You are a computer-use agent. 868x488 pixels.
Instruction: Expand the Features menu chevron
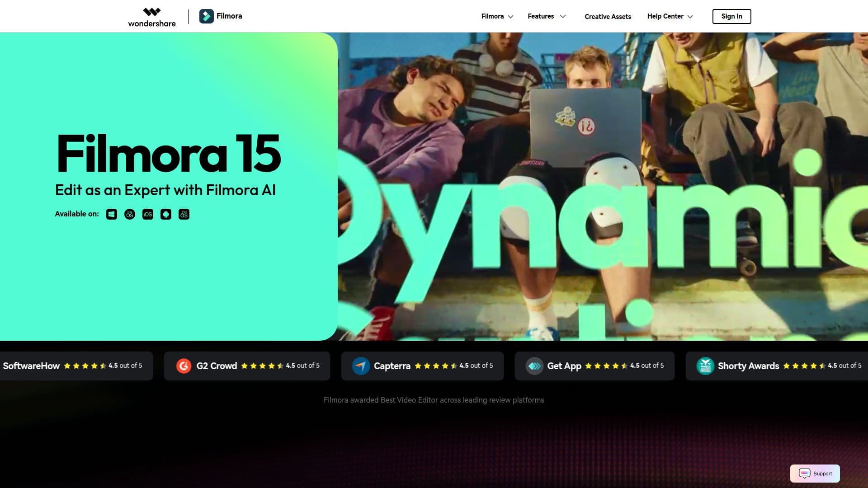(563, 17)
